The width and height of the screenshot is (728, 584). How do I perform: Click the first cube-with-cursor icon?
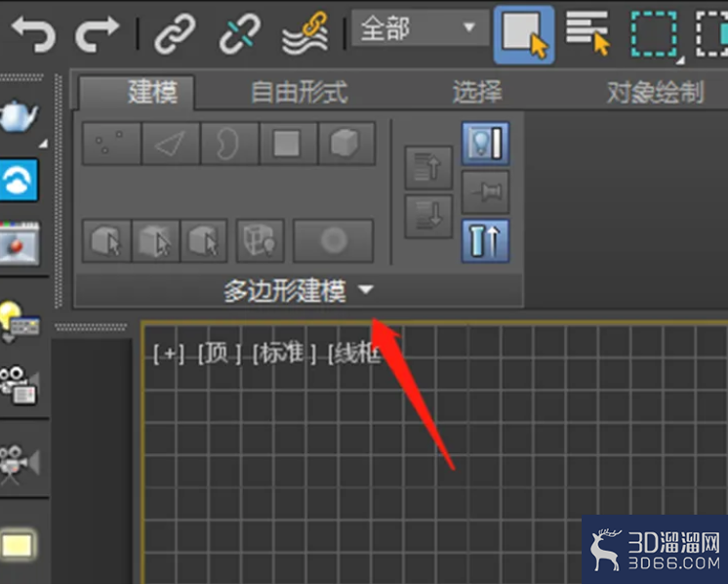pos(106,241)
